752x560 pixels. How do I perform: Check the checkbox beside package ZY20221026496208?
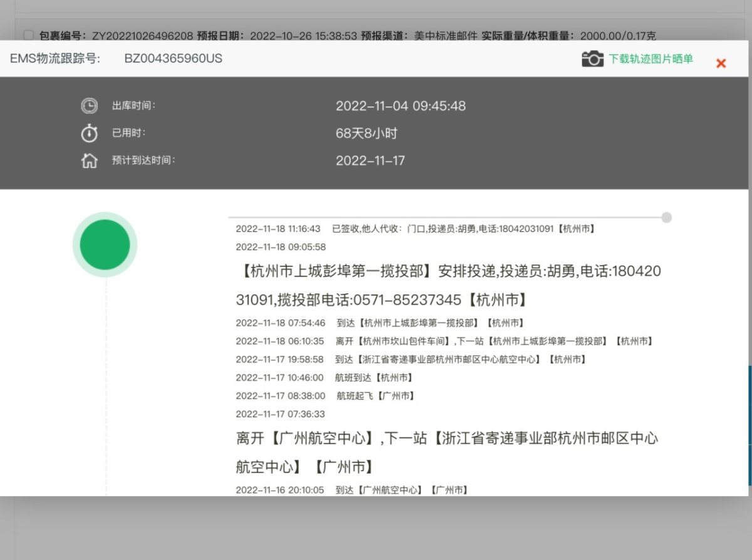click(28, 36)
